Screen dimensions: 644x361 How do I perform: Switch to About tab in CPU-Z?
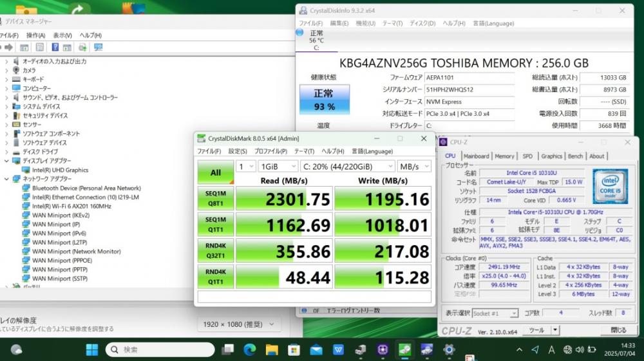click(596, 156)
